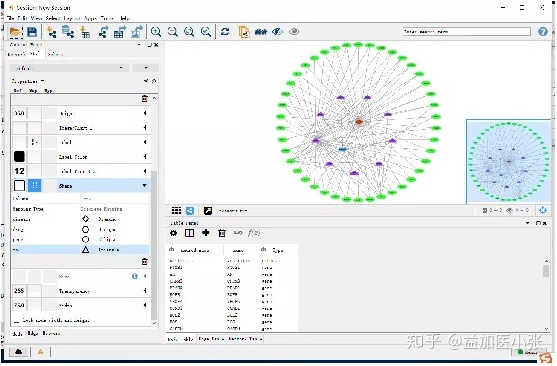Screen dimensions: 557x366
Task: Export table to file toolbar icon
Action: tap(120, 32)
